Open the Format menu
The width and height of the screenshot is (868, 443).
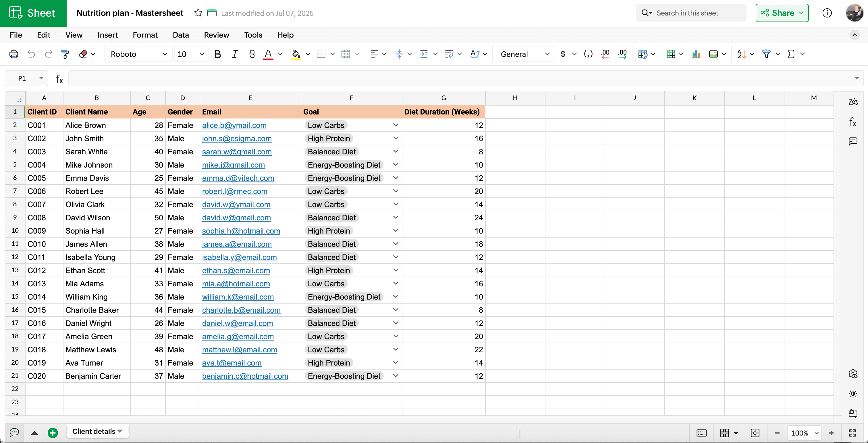point(145,35)
